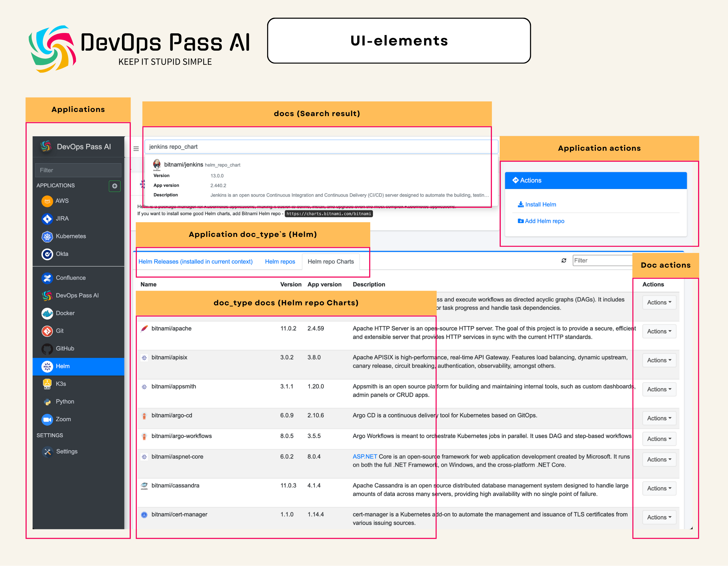Expand Actions dropdown for bitnami/apache
The height and width of the screenshot is (566, 728).
659,331
